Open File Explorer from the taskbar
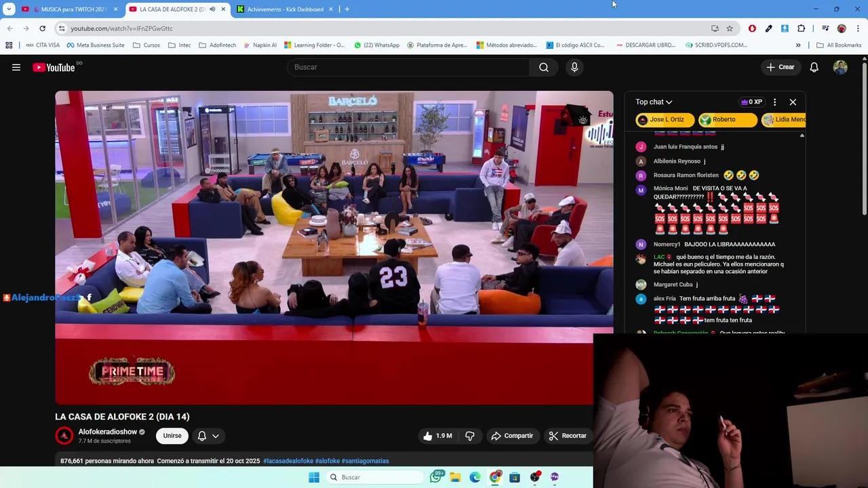 point(455,477)
